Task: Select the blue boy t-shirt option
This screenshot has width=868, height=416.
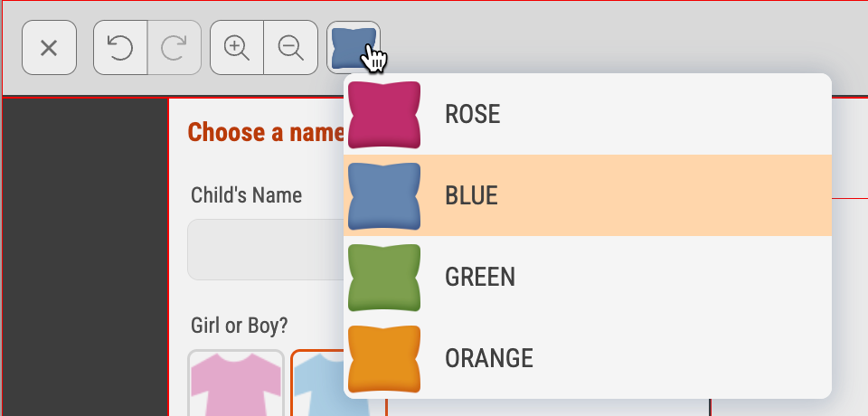Action: [318, 383]
